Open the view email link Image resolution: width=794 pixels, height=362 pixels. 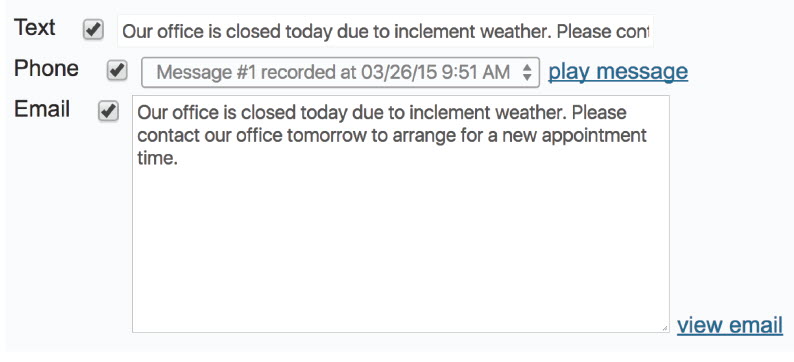(x=730, y=325)
